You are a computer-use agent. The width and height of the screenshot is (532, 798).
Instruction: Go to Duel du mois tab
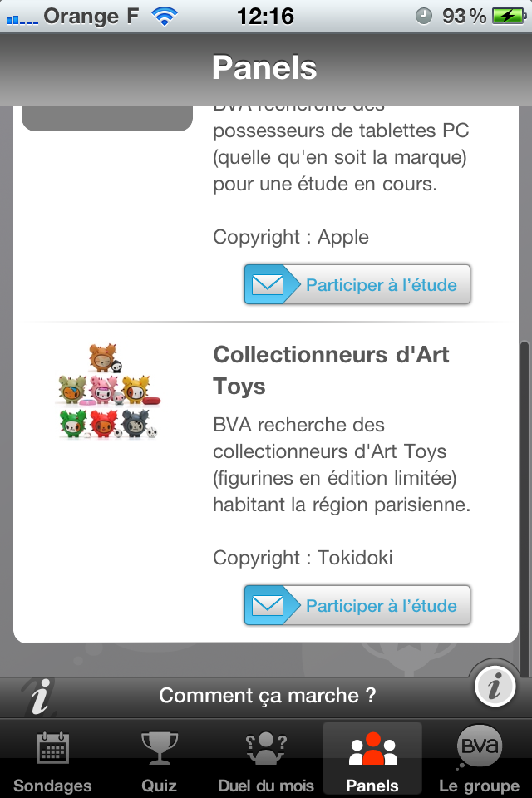pyautogui.click(x=266, y=758)
